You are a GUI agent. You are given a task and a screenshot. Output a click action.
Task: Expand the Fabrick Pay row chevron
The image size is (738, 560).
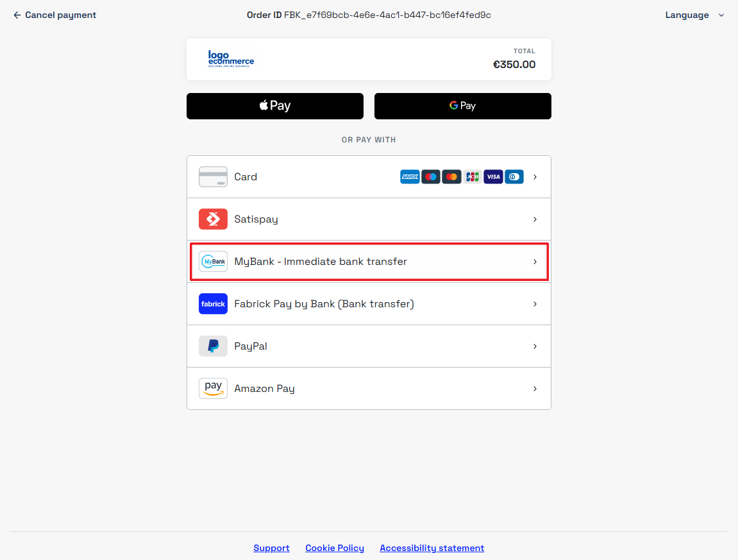535,304
